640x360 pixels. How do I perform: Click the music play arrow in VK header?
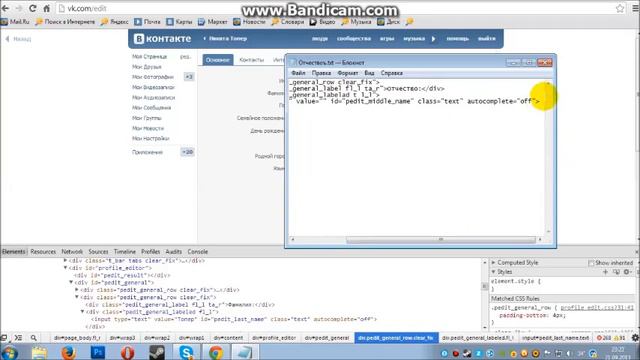(x=433, y=39)
